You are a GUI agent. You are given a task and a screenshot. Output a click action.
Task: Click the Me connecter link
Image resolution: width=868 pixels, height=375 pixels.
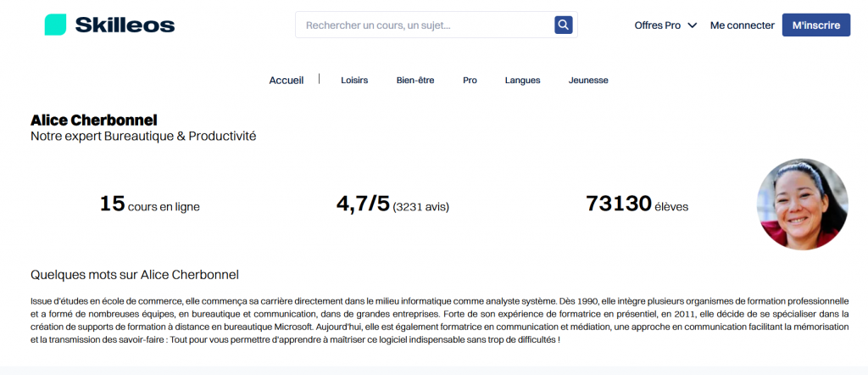click(742, 25)
